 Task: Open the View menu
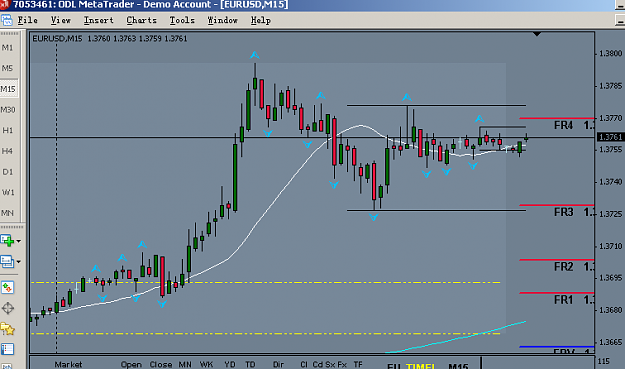(60, 20)
